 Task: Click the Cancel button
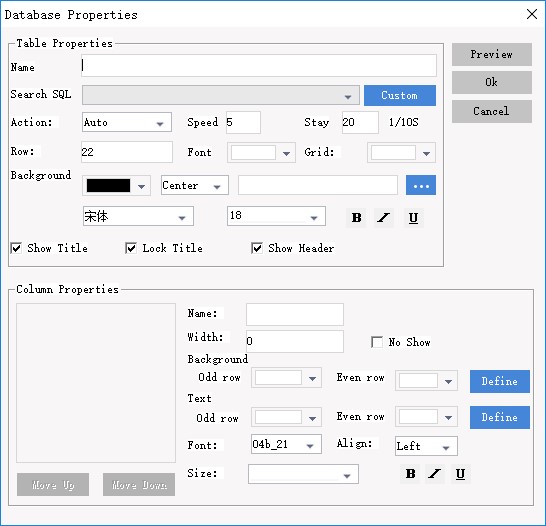click(492, 111)
